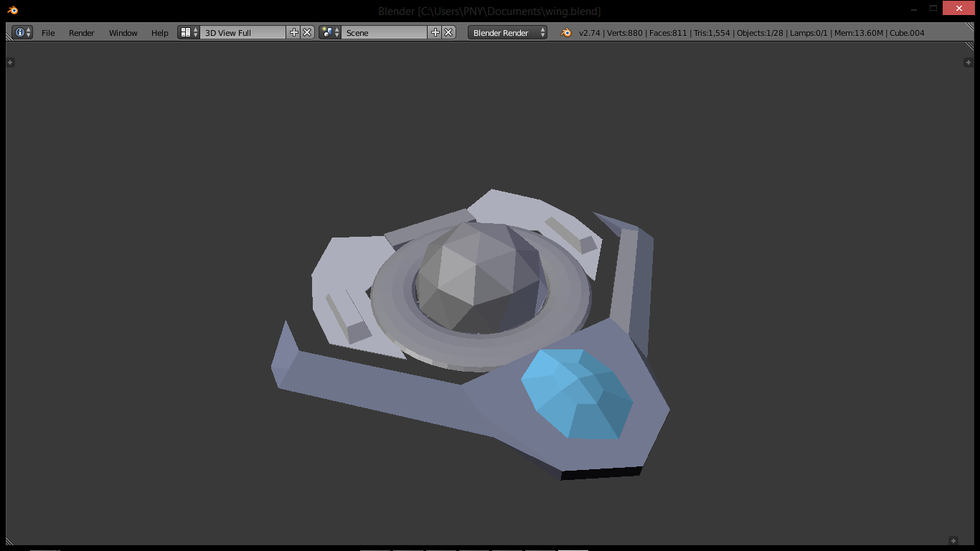Viewport: 980px width, 551px height.
Task: Open the Help menu
Action: (160, 33)
